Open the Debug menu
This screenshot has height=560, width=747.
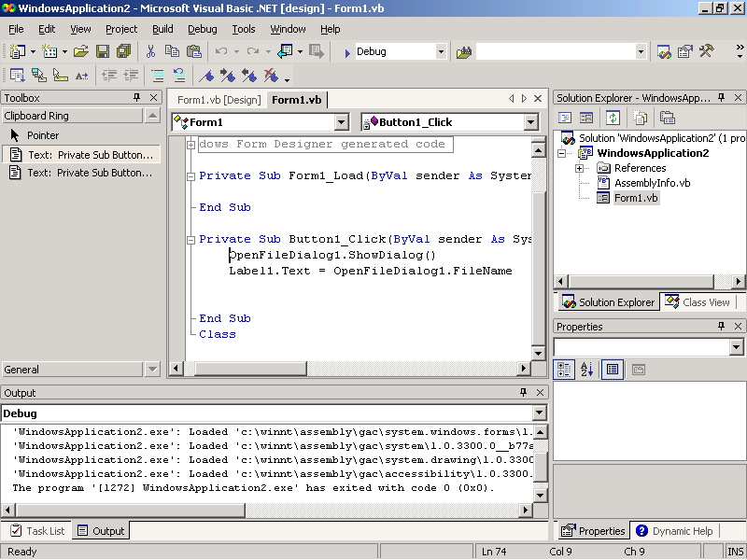click(x=202, y=29)
